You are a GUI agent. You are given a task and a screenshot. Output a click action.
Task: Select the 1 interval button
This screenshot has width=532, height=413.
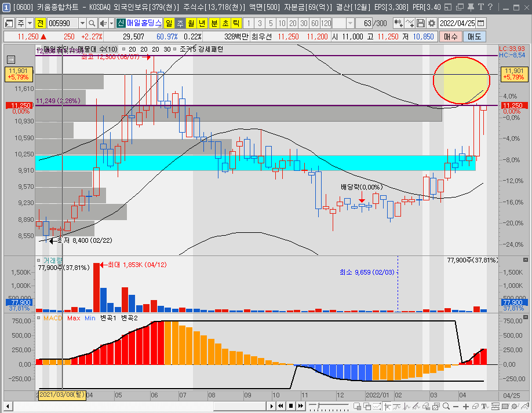point(249,23)
